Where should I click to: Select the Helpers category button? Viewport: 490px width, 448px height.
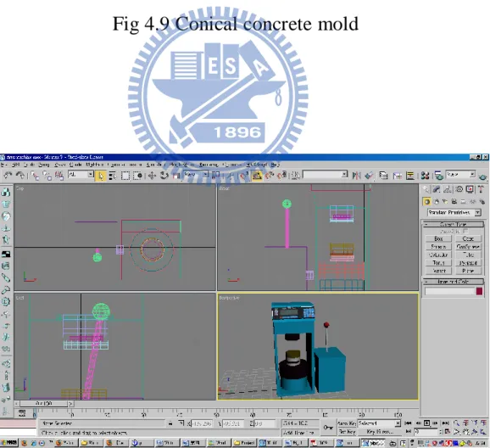pyautogui.click(x=464, y=201)
